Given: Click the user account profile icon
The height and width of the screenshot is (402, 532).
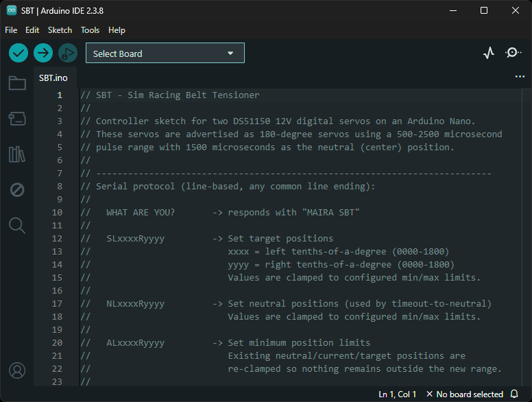Looking at the screenshot, I should click(x=17, y=370).
